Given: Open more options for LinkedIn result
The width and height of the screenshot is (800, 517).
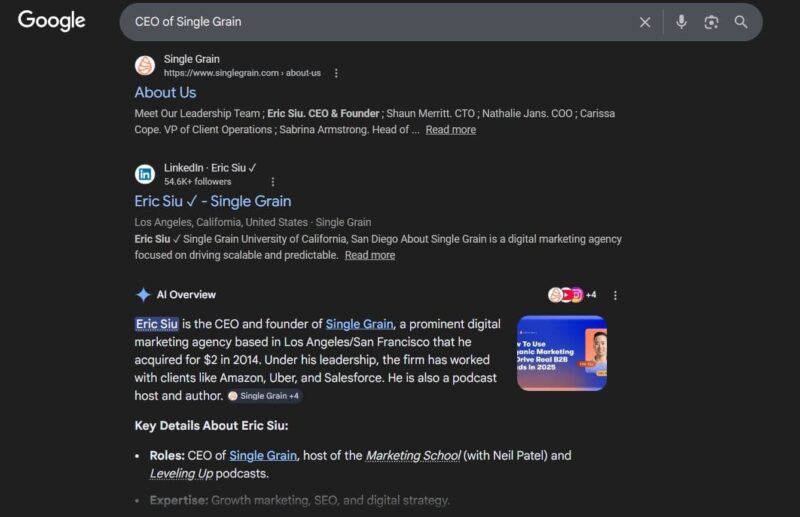Looking at the screenshot, I should [x=273, y=182].
